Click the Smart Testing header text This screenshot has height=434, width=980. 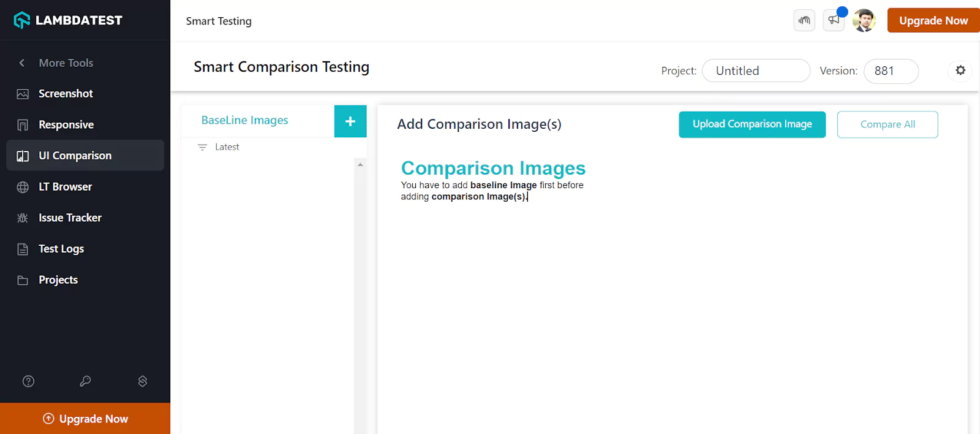click(x=219, y=21)
